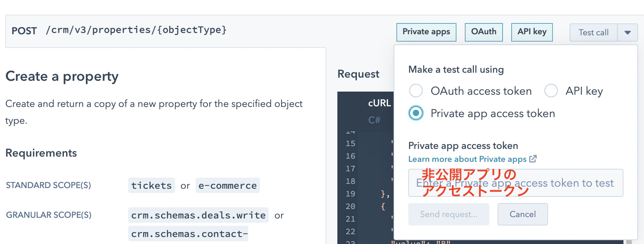The image size is (644, 244).
Task: Click the external link icon beside Private apps
Action: [x=533, y=159]
